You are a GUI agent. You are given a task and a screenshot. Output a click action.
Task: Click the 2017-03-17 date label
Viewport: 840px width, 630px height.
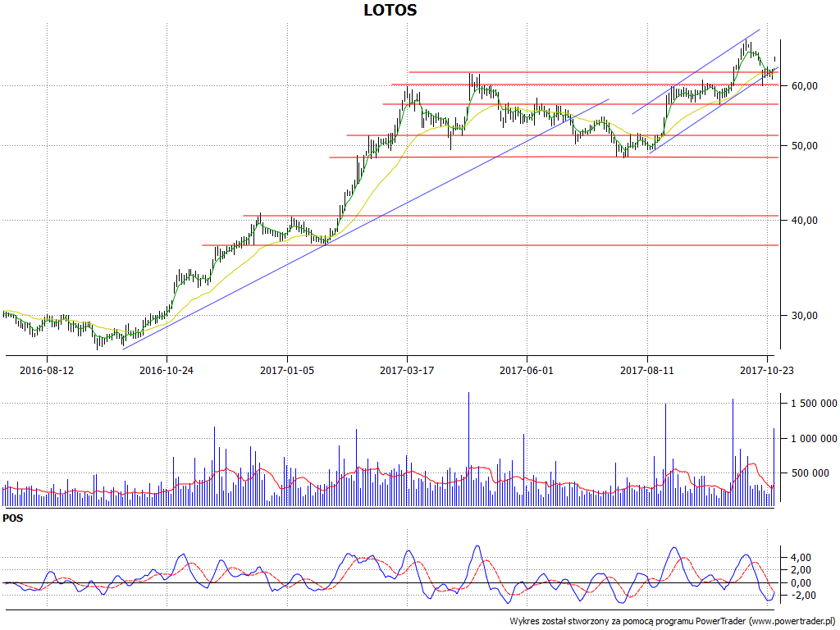tap(407, 370)
